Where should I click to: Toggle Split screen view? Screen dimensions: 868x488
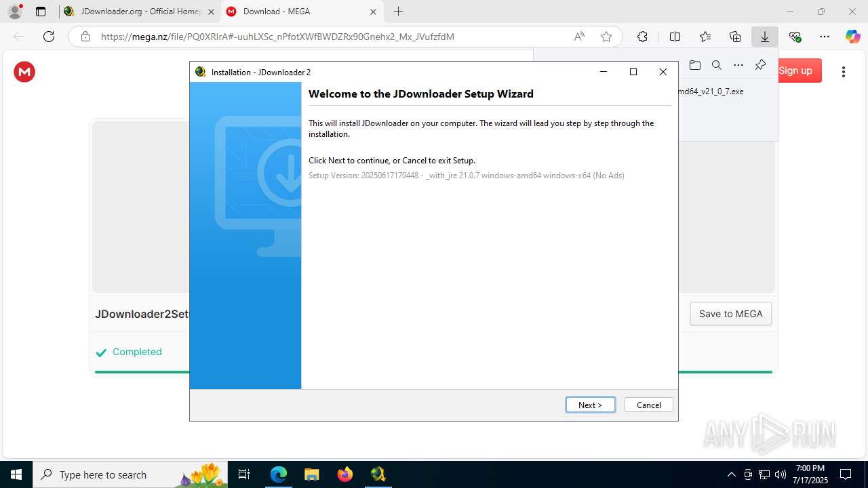(x=675, y=37)
